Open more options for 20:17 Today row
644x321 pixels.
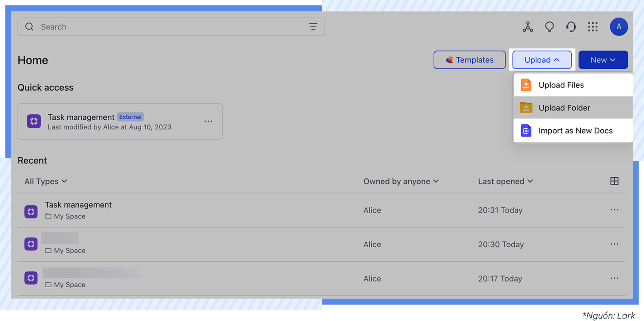614,278
